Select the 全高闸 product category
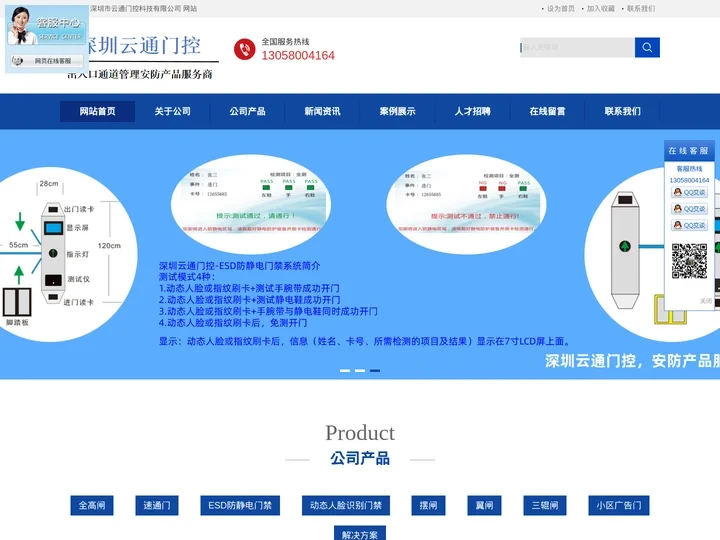Screen dimensions: 720x540 [x=92, y=506]
